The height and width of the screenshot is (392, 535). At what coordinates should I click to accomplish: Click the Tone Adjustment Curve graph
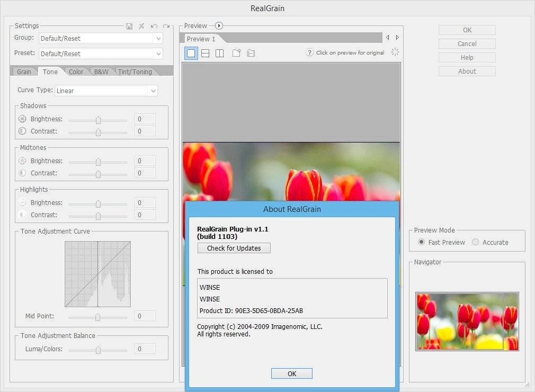97,274
